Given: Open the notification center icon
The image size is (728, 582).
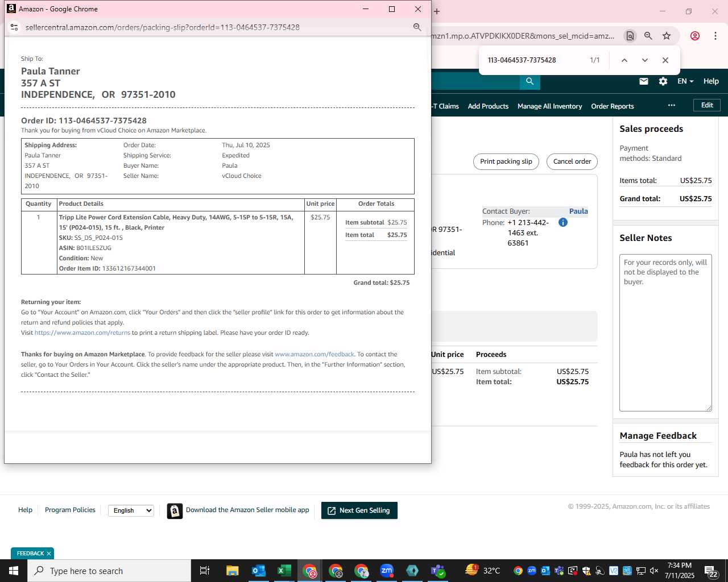Looking at the screenshot, I should point(711,571).
